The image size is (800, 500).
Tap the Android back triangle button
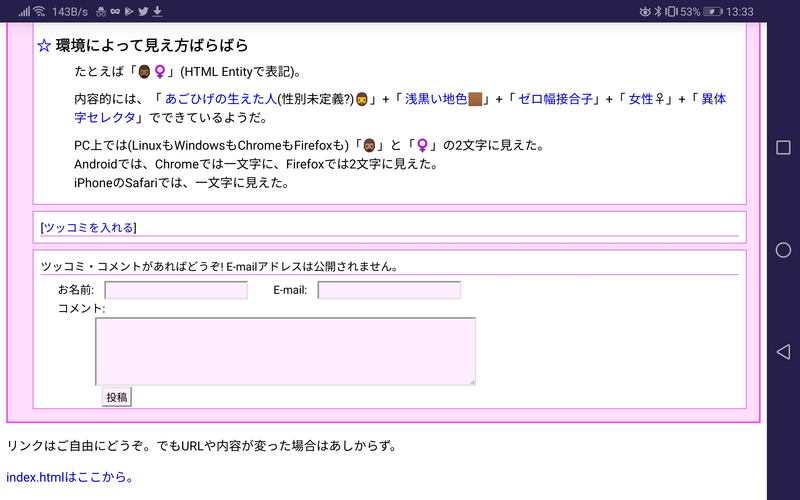click(783, 352)
